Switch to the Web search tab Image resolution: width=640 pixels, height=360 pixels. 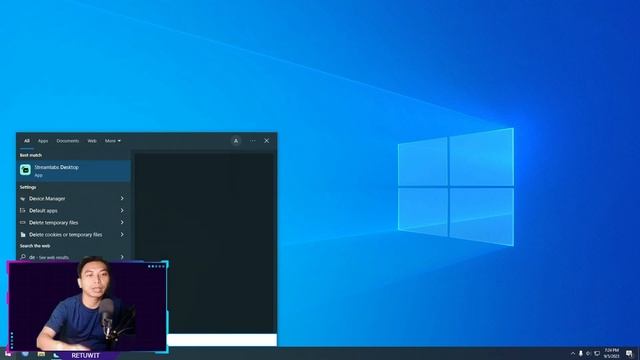[92, 141]
